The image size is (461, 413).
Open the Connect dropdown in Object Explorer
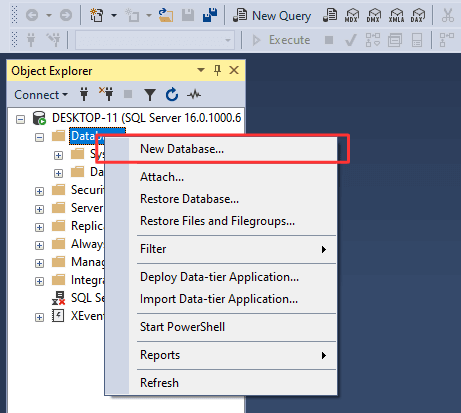(x=41, y=95)
